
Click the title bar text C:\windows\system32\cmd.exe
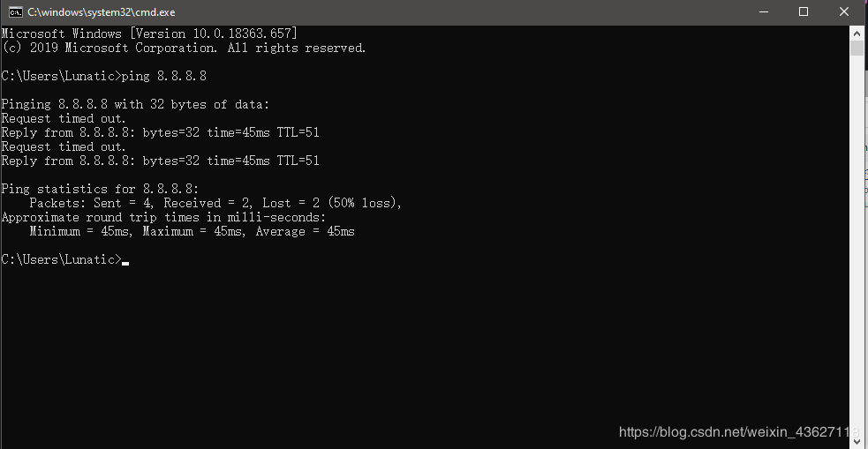(102, 12)
